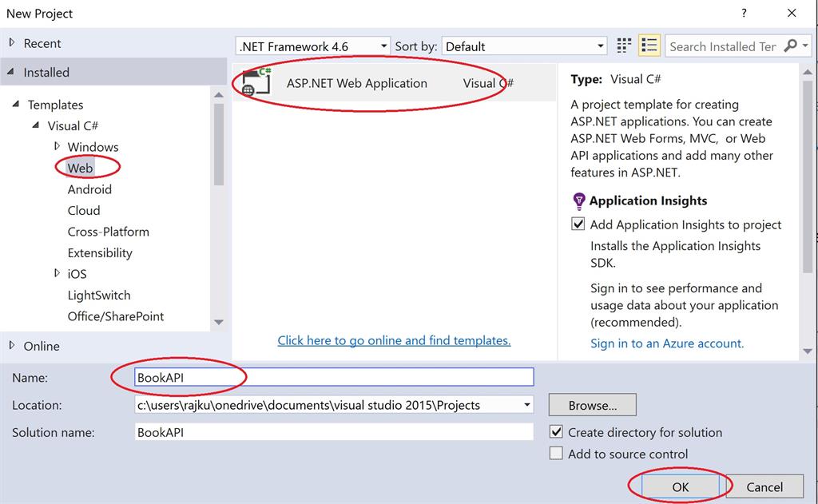Select the Android template category
Viewport: 818px width, 504px height.
click(x=89, y=189)
